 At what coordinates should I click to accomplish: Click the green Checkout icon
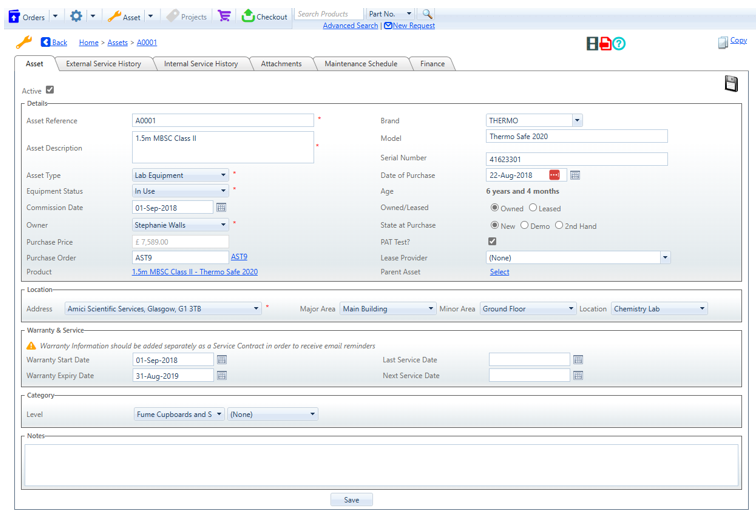248,15
